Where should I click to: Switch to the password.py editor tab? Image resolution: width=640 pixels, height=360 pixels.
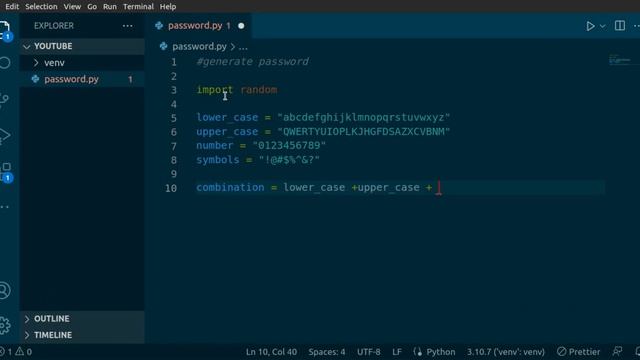[x=199, y=26]
